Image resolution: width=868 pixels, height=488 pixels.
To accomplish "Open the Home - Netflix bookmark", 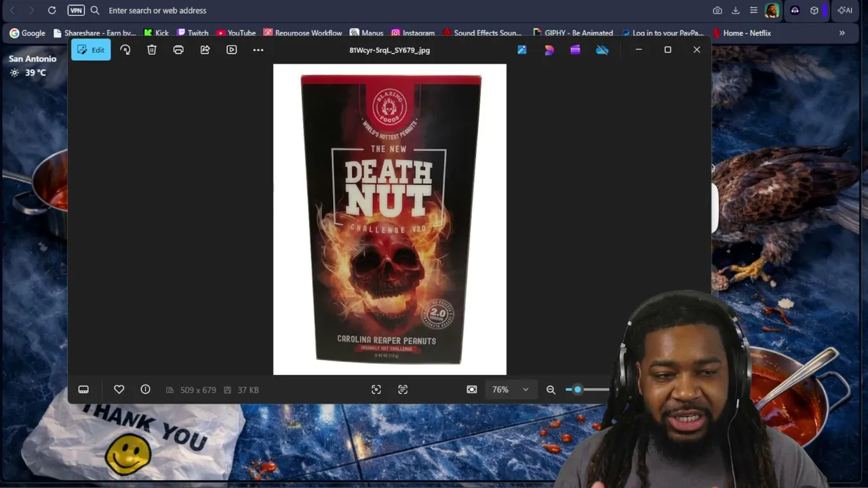I will 741,33.
